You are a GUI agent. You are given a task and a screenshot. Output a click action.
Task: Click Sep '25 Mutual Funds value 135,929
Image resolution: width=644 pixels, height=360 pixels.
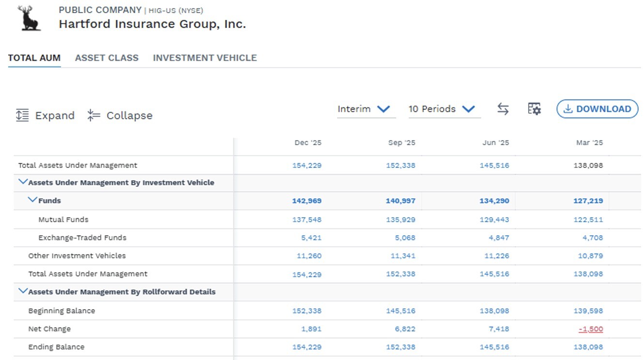pyautogui.click(x=400, y=220)
